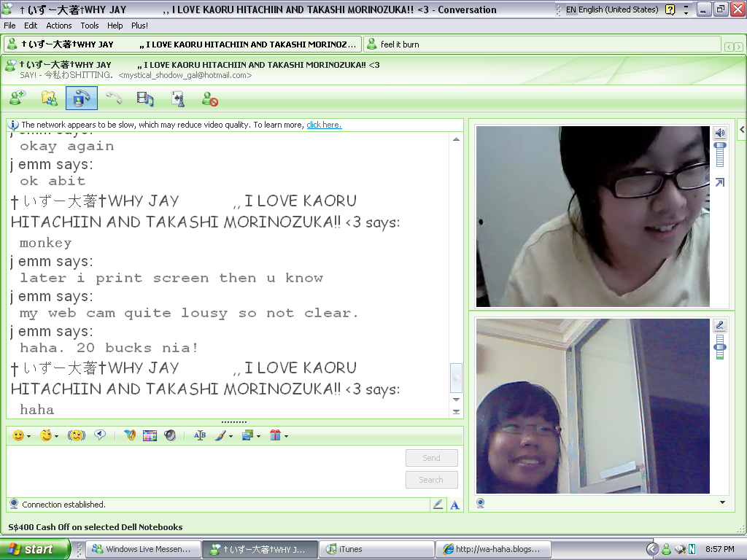747x560 pixels.
Task: Follow the 'click here' network link
Action: click(324, 125)
